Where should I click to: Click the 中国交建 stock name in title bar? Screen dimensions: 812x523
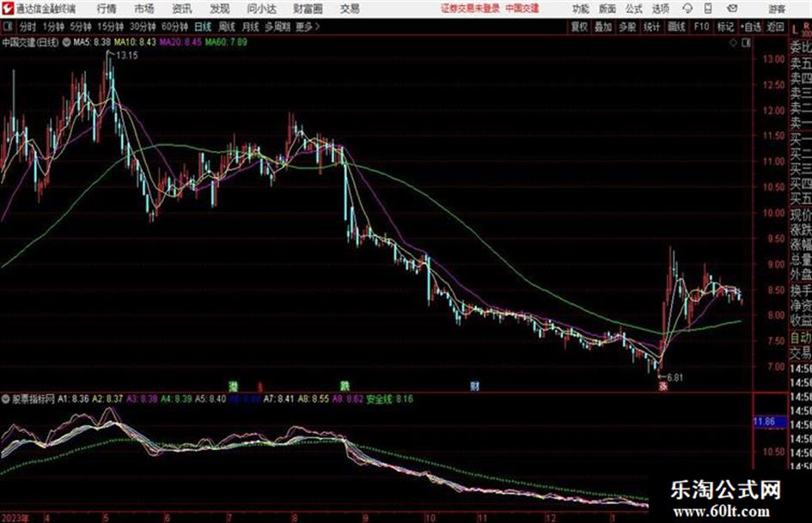[x=522, y=9]
